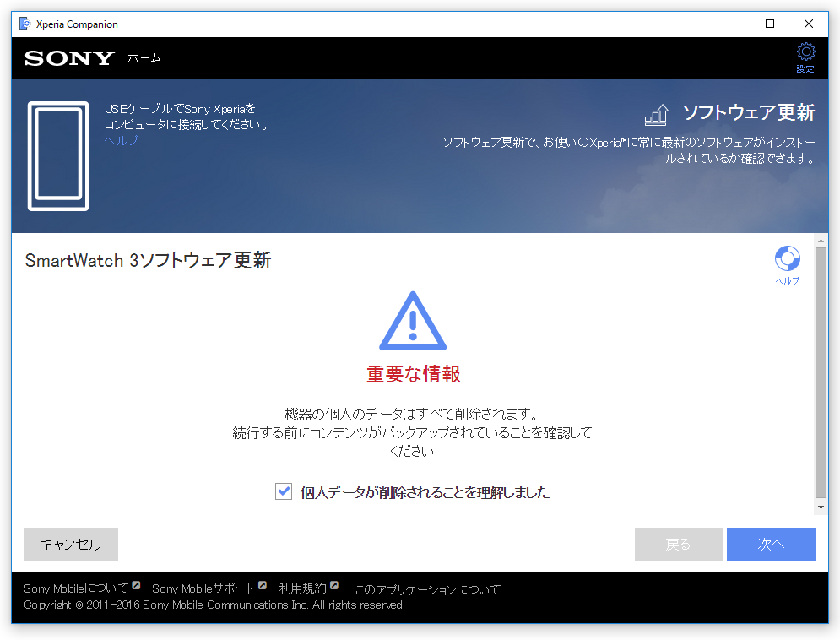Click the キャンセル button
Screen dimensions: 840x640
(x=71, y=545)
